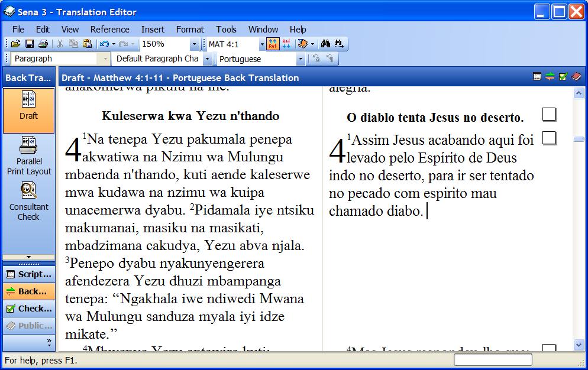Viewport: 588px width, 370px height.
Task: Click the application book icon in window title
Action: [x=9, y=12]
